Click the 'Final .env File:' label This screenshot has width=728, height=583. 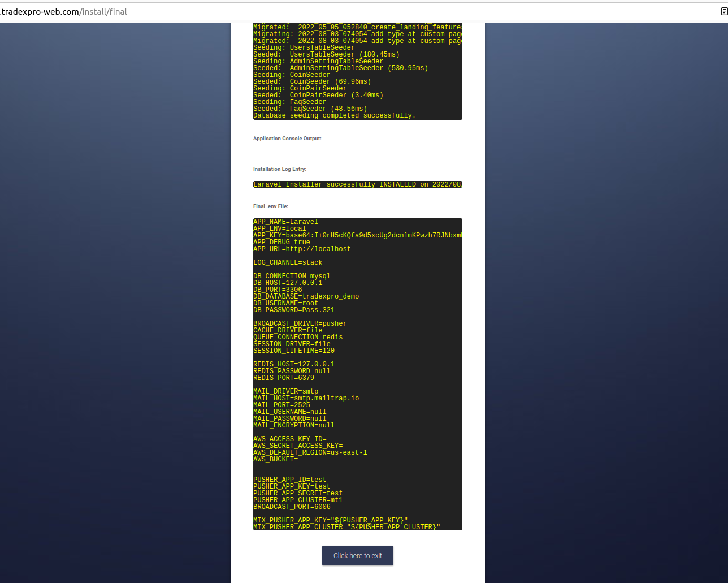pyautogui.click(x=271, y=206)
